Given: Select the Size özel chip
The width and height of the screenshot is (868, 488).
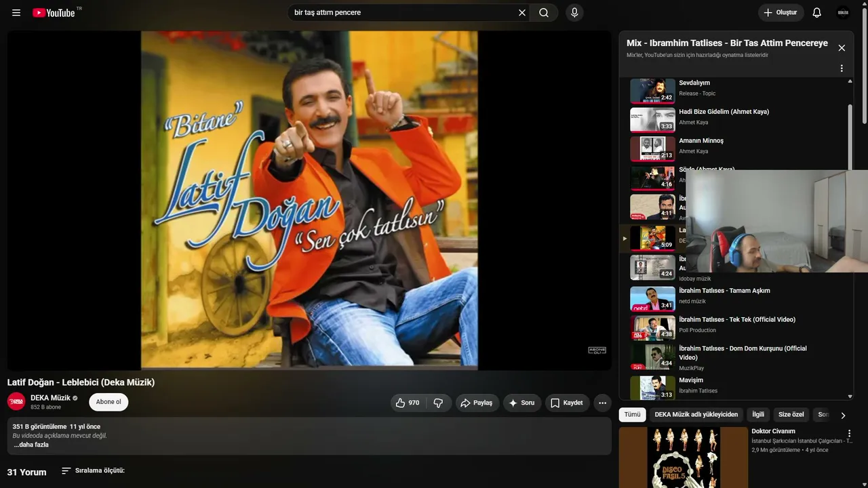Looking at the screenshot, I should click(x=791, y=415).
